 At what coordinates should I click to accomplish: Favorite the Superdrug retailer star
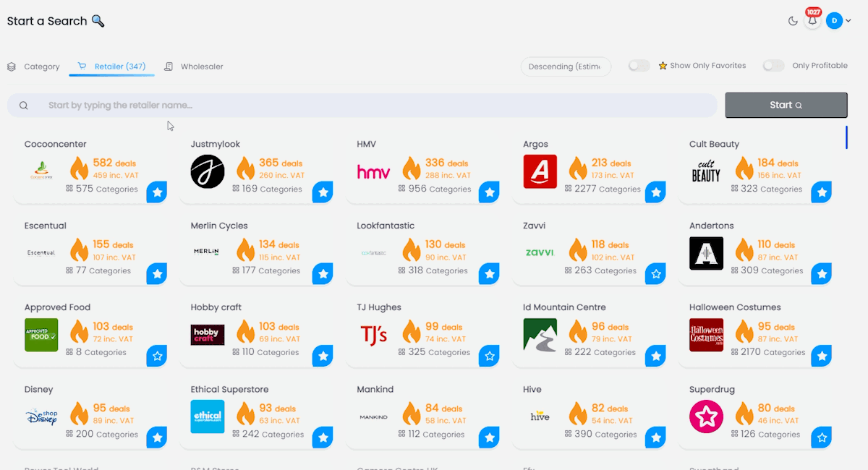point(821,438)
